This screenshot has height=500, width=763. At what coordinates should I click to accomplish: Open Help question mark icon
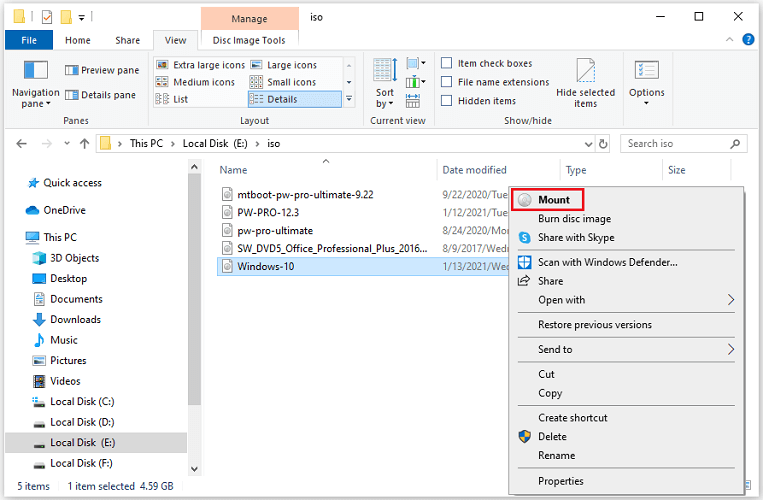[748, 39]
